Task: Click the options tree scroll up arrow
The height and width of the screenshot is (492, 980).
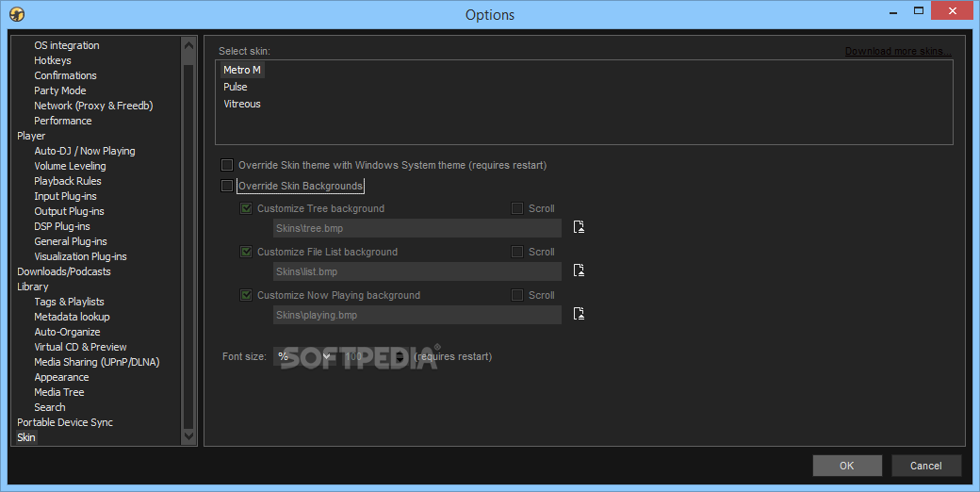Action: [x=188, y=45]
